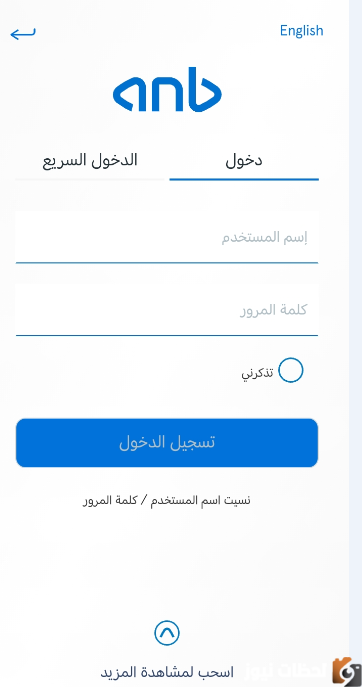Click the كلمة المرور part of the forgot link
Image resolution: width=362 pixels, height=687 pixels.
(110, 500)
